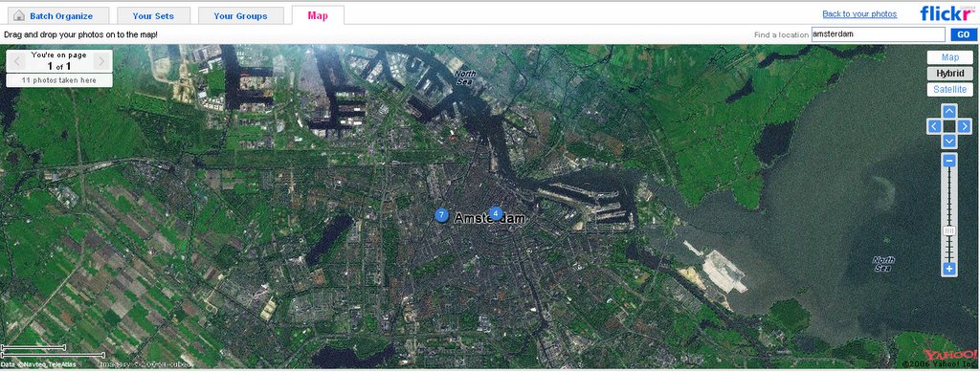This screenshot has width=980, height=372.
Task: Pan the map right with the arrow
Action: [965, 126]
